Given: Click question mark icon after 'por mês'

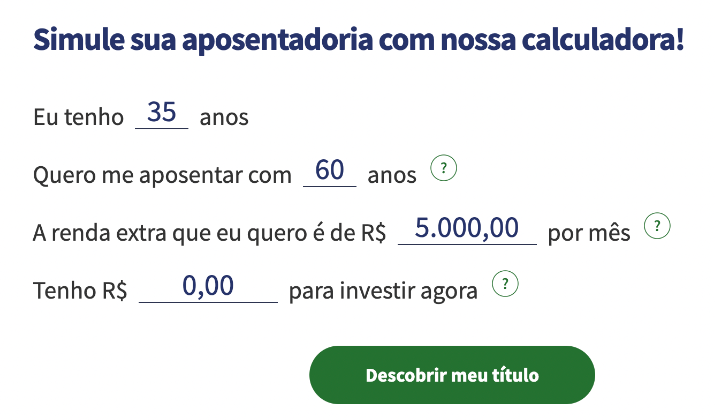Looking at the screenshot, I should pos(656,226).
